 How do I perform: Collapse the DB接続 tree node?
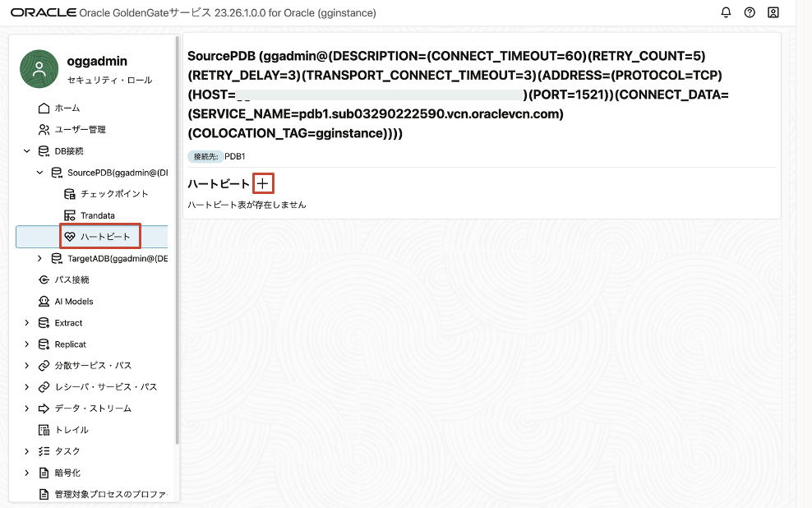[x=27, y=151]
